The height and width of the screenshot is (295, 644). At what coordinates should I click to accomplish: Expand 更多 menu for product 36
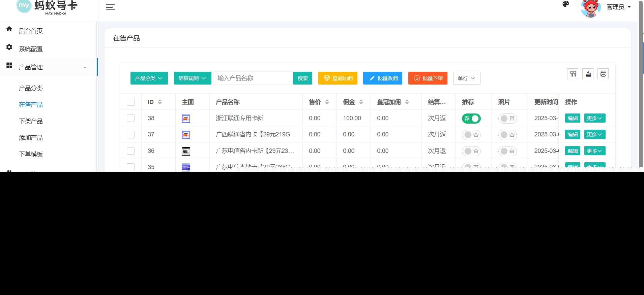[x=594, y=151]
